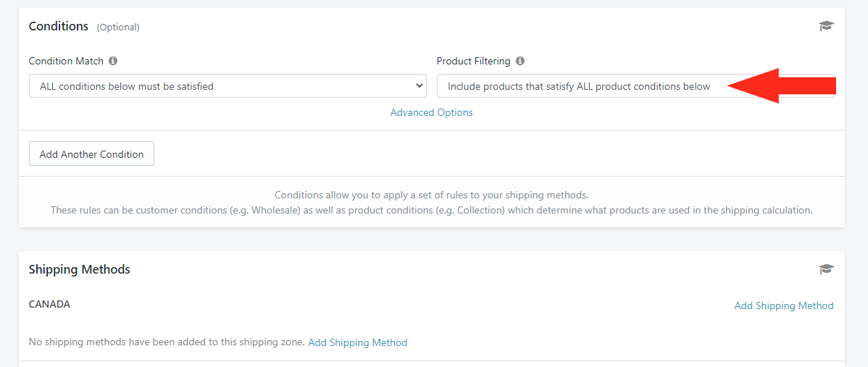Click the 'No shipping methods have been added' notice
The image size is (868, 367).
[x=167, y=342]
